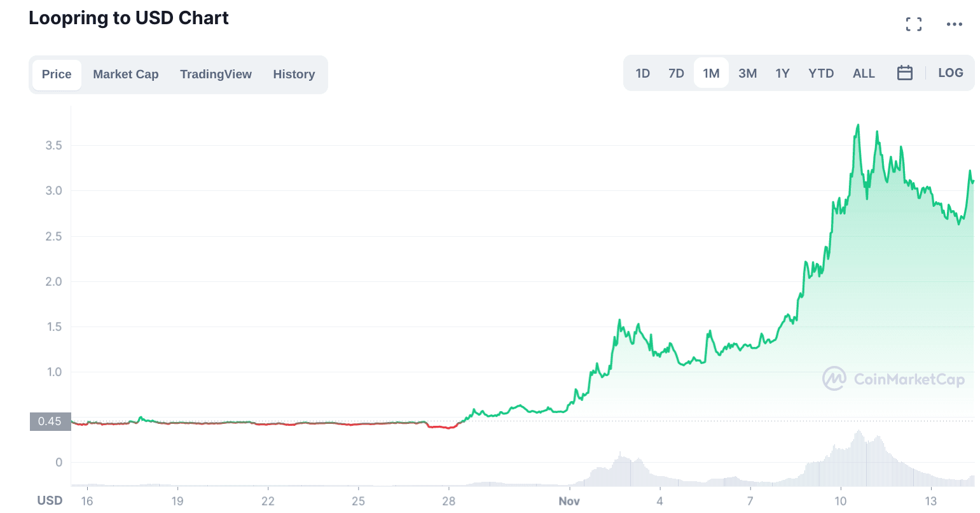This screenshot has width=980, height=513.
Task: Open the calendar date range picker
Action: click(904, 73)
